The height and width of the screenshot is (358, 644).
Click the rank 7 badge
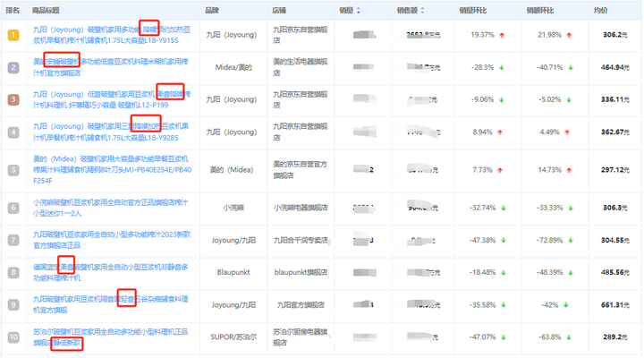click(13, 240)
